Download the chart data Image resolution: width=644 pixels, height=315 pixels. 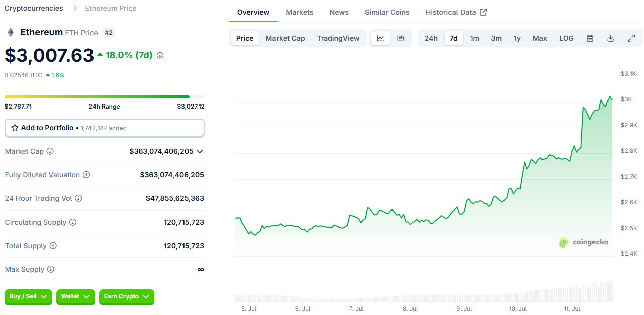[x=611, y=38]
